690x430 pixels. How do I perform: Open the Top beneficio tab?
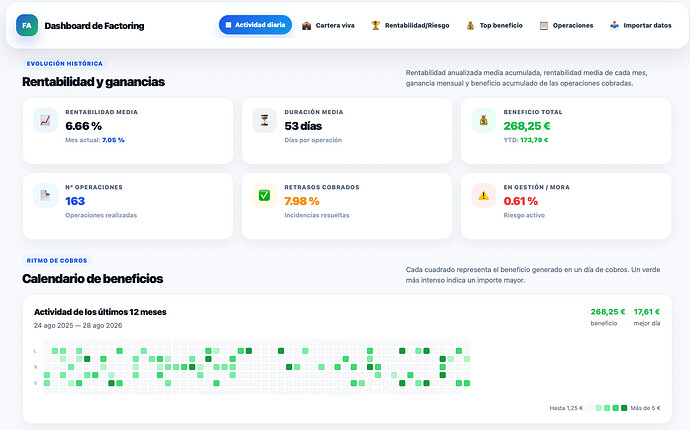[495, 26]
